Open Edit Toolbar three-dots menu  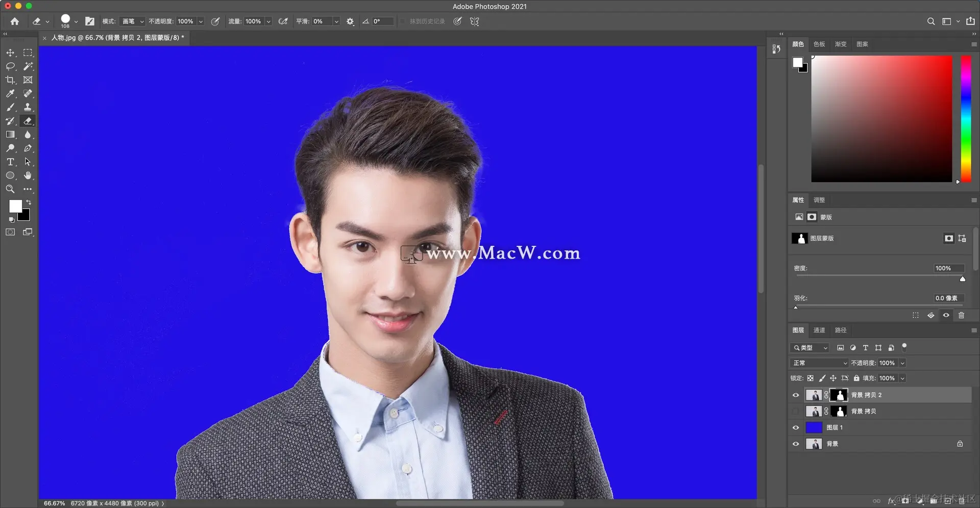coord(28,189)
